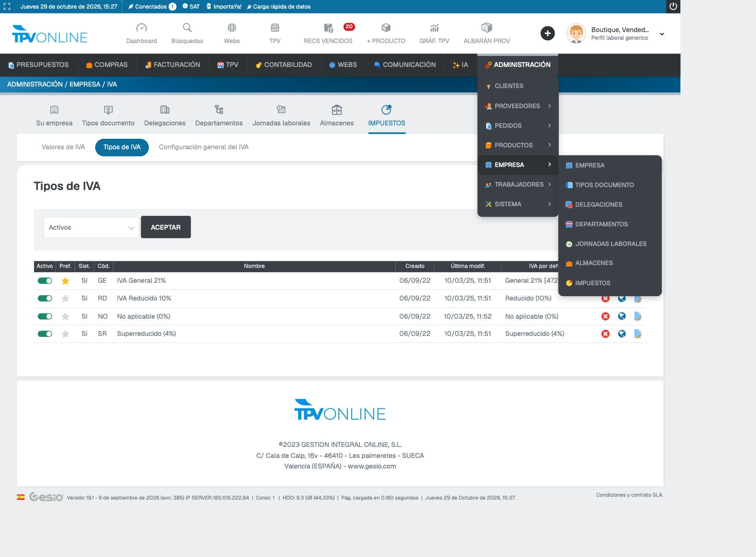This screenshot has height=557, width=756.
Task: Mark IVA Reducido 10% as preferred star
Action: click(x=66, y=299)
